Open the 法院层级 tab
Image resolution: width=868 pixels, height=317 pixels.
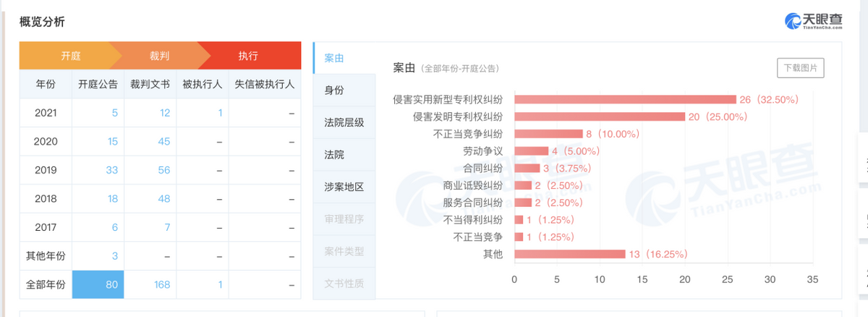(344, 122)
